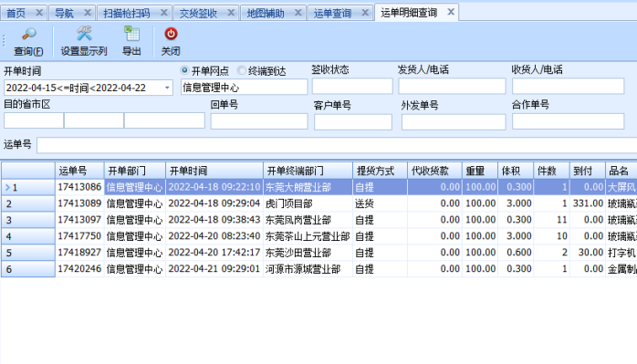
Task: Click the 签收状态 input field
Action: click(352, 87)
